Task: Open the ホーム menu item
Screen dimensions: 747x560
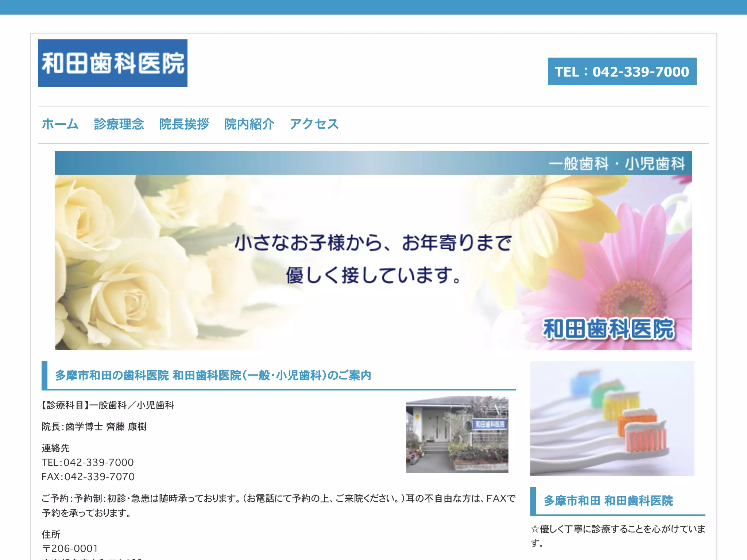Action: (60, 124)
